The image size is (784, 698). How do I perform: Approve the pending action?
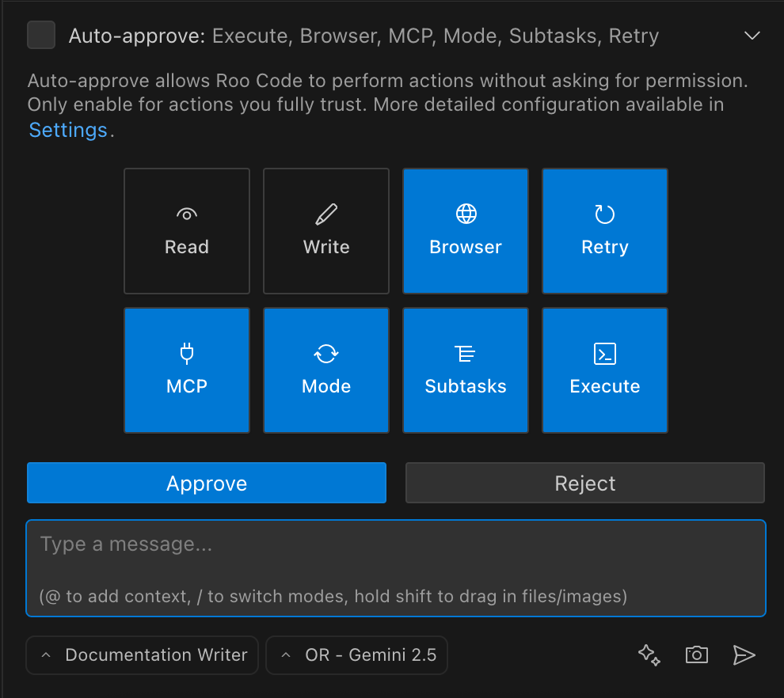tap(206, 483)
